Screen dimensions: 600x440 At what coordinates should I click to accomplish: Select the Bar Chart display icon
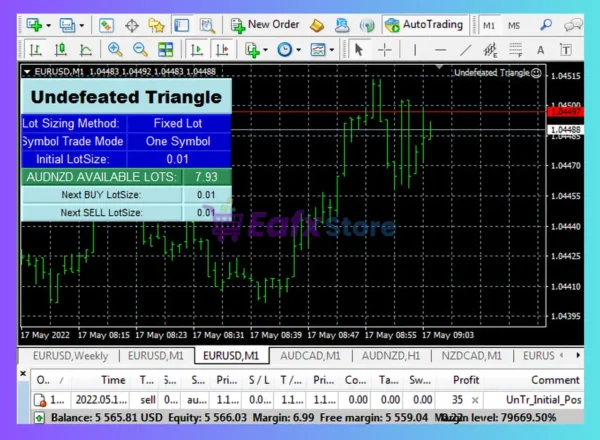point(36,50)
